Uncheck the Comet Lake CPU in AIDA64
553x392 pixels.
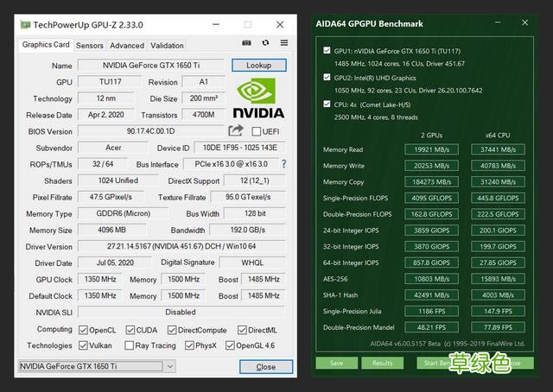(x=327, y=104)
